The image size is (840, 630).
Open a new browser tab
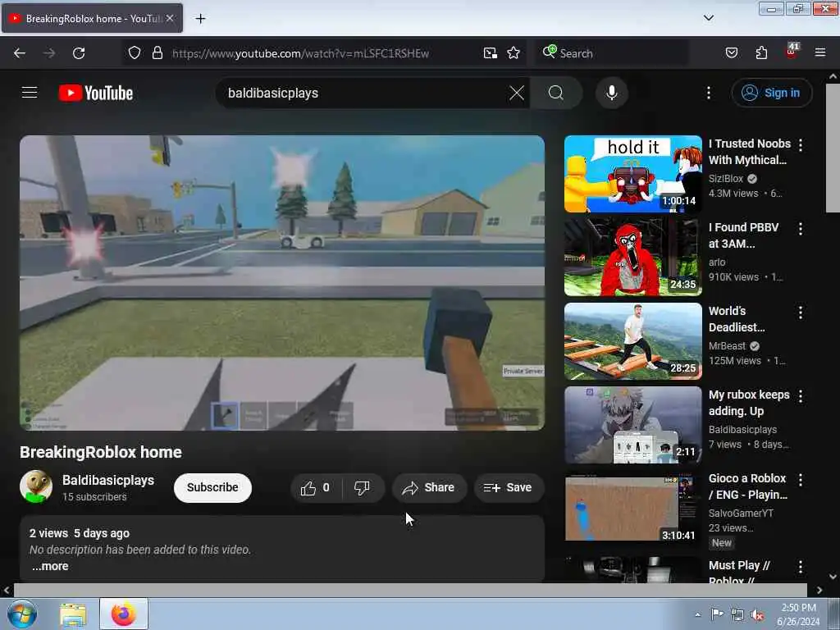(200, 19)
